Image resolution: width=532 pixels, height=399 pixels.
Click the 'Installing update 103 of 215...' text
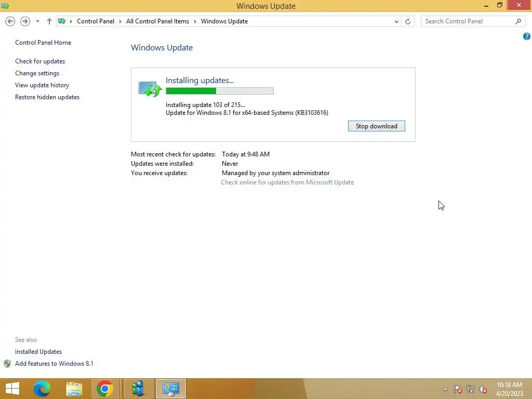[x=205, y=105]
